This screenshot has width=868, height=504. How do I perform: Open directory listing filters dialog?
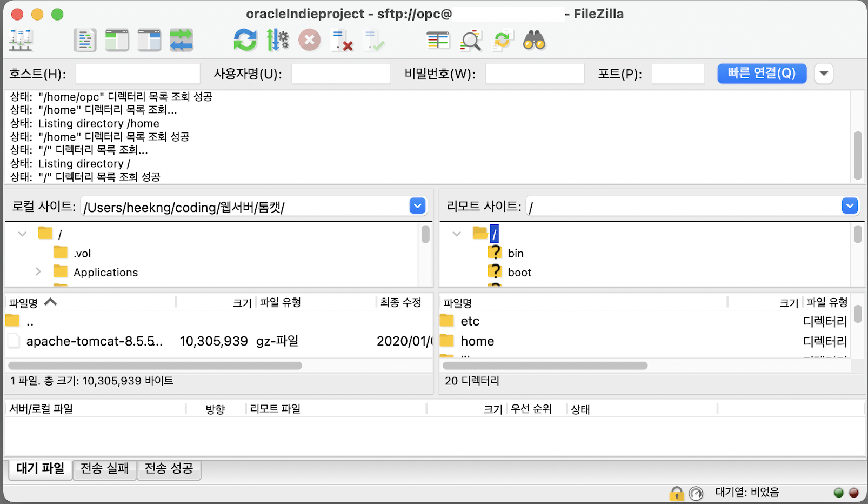438,41
